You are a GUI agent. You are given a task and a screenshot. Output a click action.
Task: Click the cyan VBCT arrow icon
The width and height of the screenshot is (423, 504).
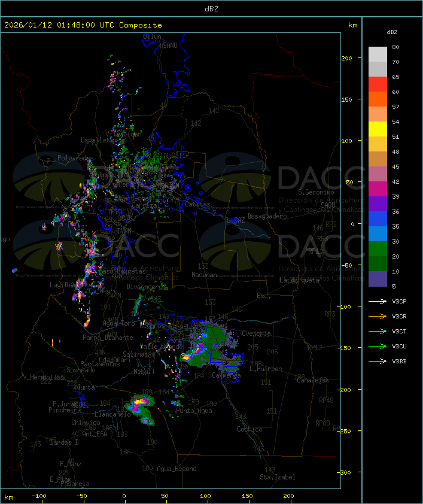click(378, 331)
